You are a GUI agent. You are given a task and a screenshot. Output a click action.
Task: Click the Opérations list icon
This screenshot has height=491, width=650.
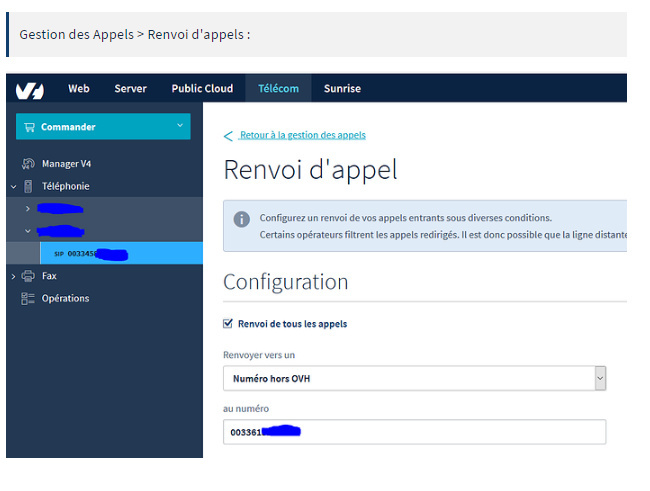(28, 298)
